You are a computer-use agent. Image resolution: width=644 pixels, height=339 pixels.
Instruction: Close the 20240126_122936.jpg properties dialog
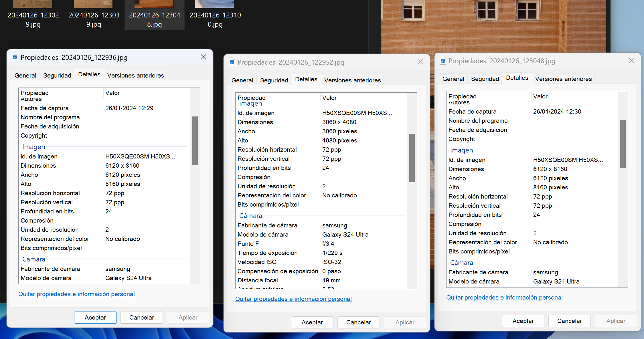203,57
